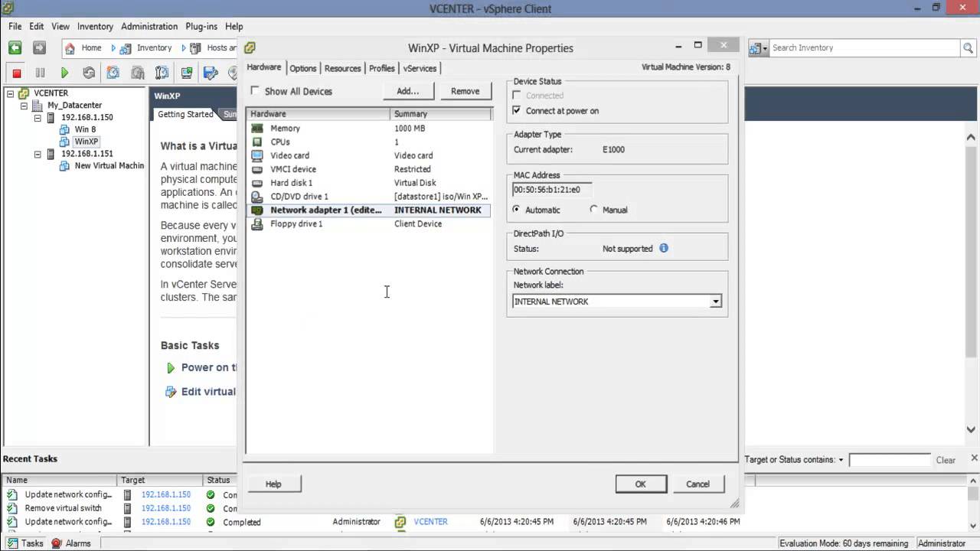Open the File menu
980x551 pixels.
pos(15,26)
